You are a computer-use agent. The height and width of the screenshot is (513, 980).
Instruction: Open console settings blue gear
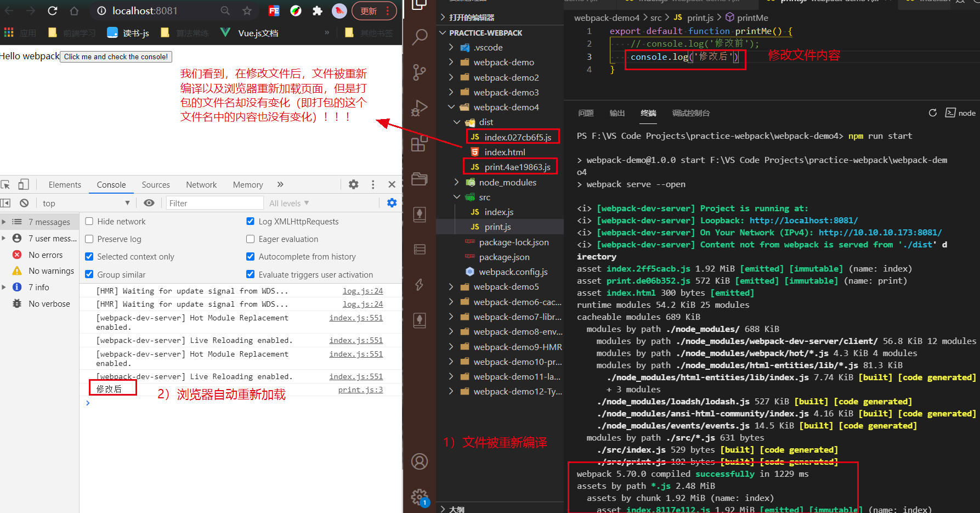point(392,203)
